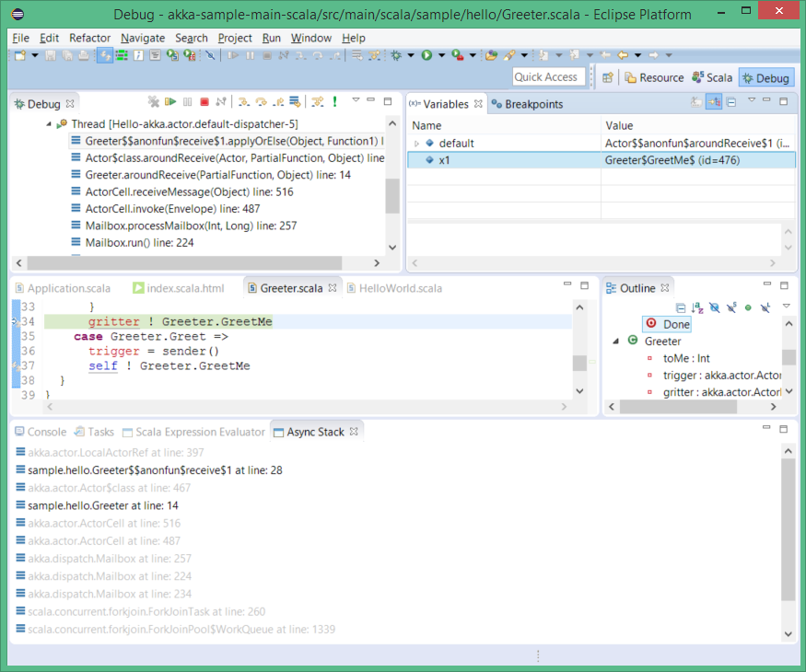Viewport: 806px width, 672px height.
Task: Open the Refactor menu
Action: pos(89,38)
